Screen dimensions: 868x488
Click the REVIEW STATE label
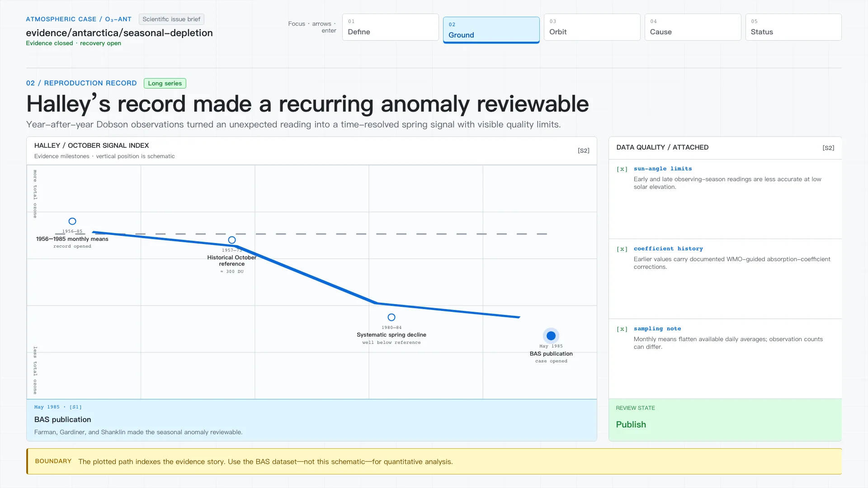click(x=635, y=408)
